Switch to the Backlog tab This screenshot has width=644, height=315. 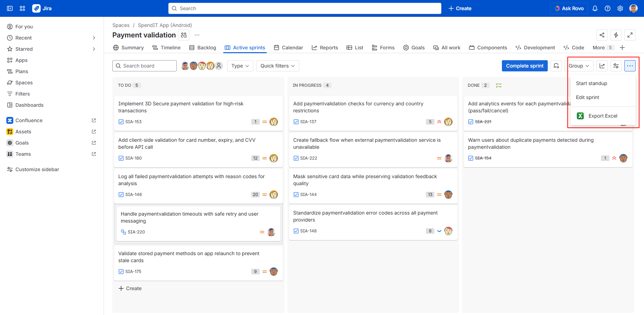(x=203, y=48)
